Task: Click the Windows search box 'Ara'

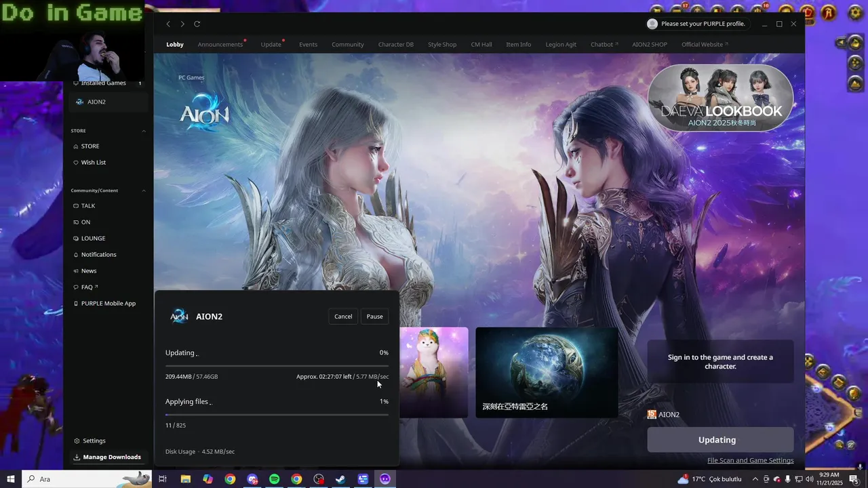Action: (x=87, y=479)
